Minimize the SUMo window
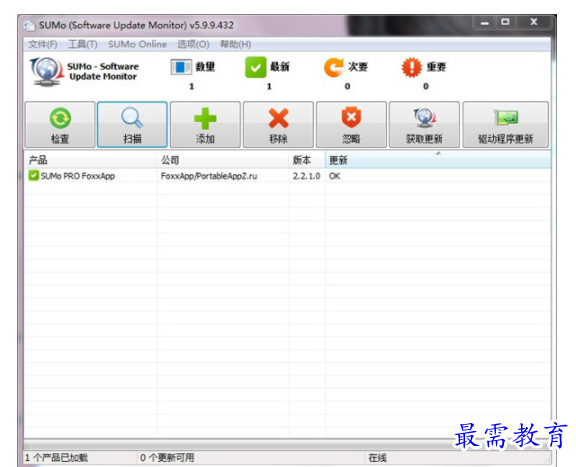 point(485,23)
